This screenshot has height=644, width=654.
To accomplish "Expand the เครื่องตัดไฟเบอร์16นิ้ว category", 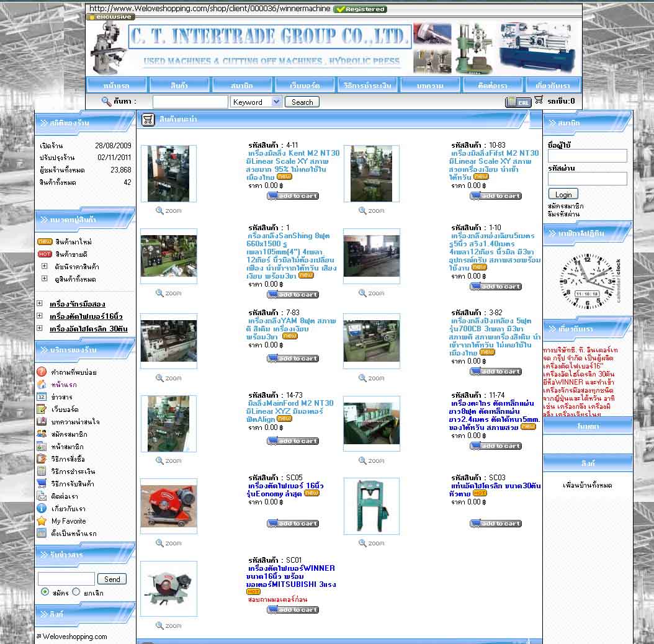I will (40, 316).
